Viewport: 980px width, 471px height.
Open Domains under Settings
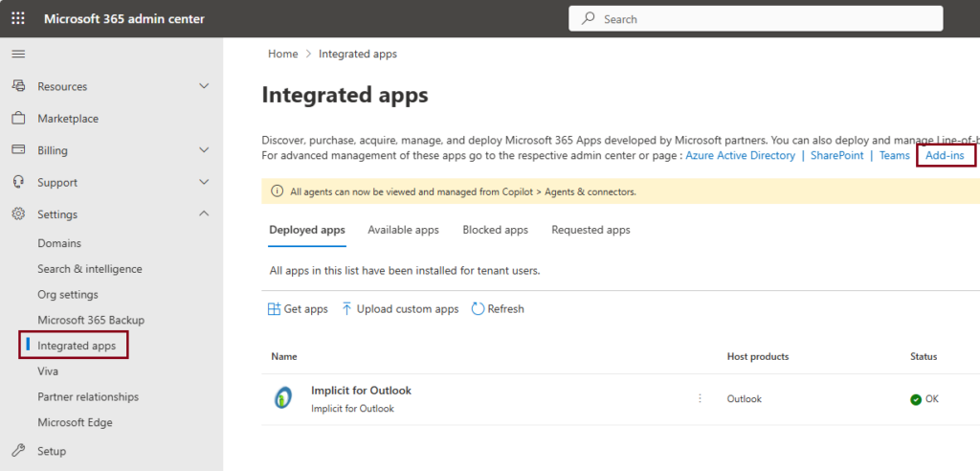point(59,243)
